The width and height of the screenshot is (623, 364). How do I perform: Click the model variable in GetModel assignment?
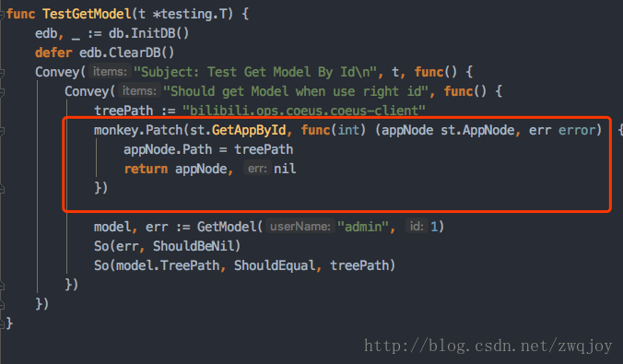coord(112,227)
